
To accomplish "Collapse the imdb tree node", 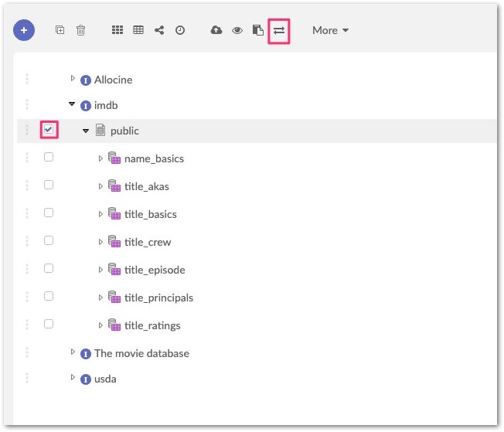I will tap(72, 104).
